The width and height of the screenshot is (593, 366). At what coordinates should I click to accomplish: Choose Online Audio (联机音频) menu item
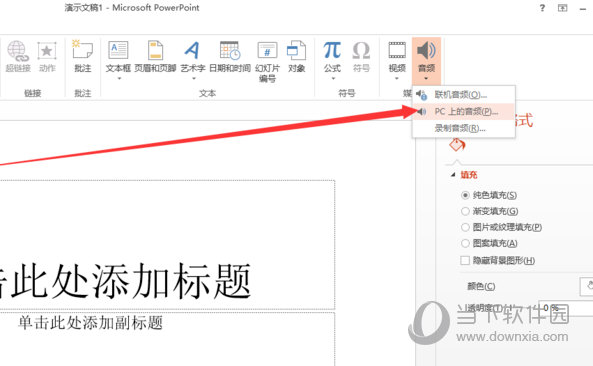click(x=464, y=95)
